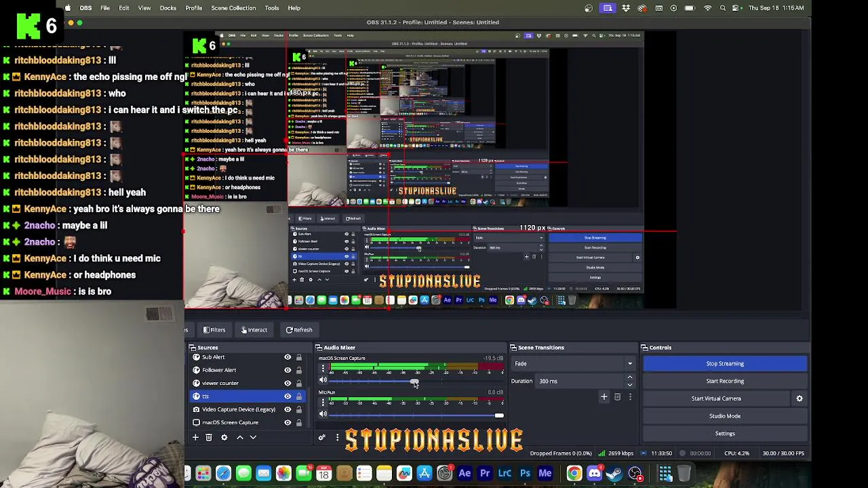Toggle visibility of tts source

pos(288,396)
